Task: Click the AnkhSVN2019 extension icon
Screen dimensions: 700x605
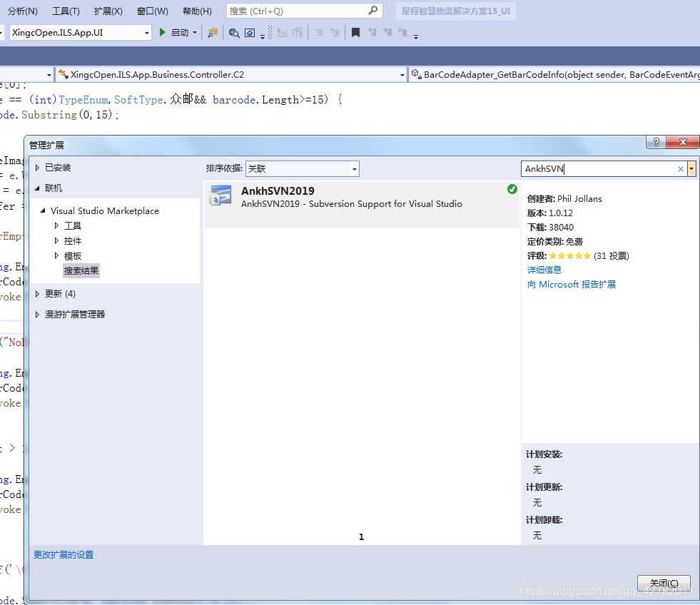Action: [x=220, y=195]
